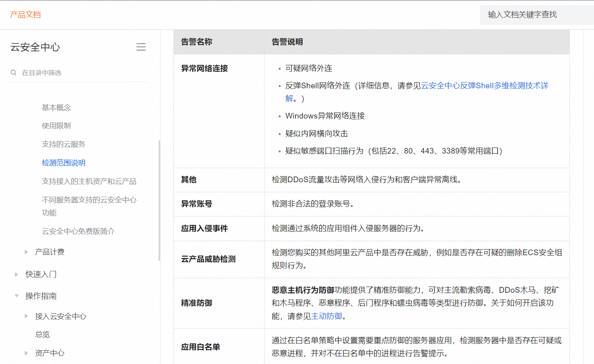Click the 疑似内网横向攻击 bullet text
594x364 pixels.
click(317, 134)
